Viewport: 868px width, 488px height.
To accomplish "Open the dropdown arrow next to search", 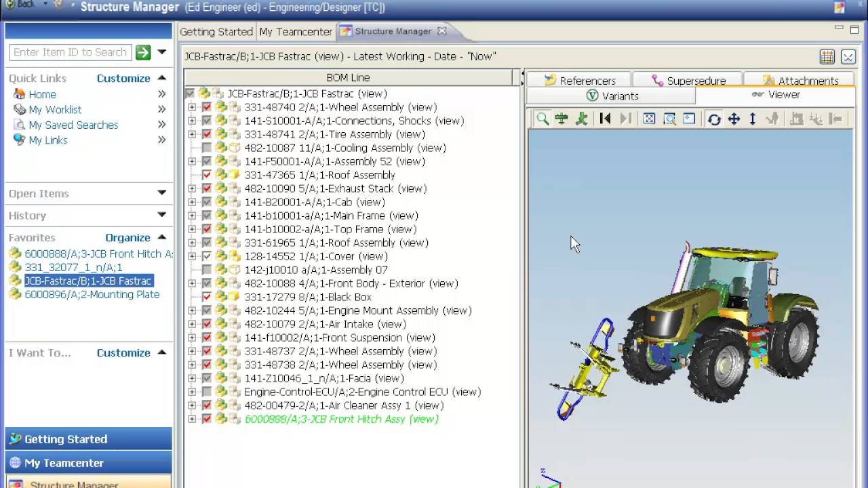I will [161, 52].
